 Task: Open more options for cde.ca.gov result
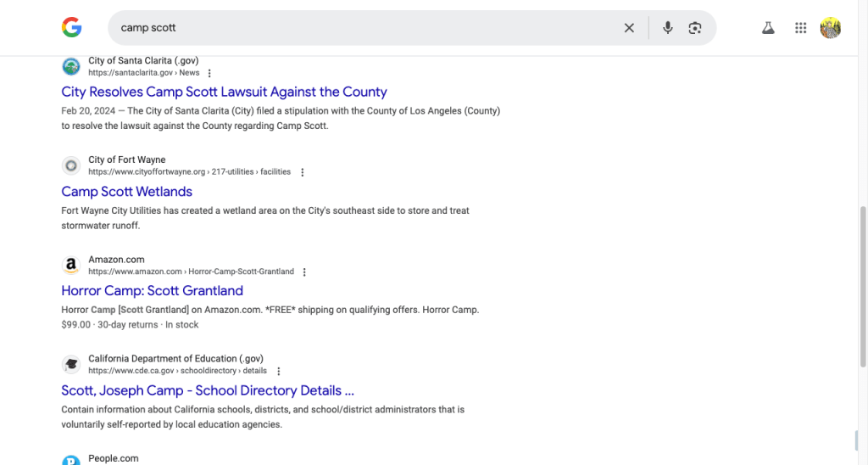(x=279, y=372)
